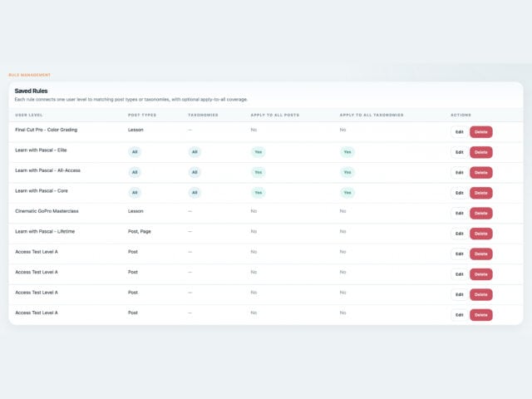This screenshot has width=532, height=399.
Task: Select the 'Learn with Pascal - All-Access' user level
Action: point(47,170)
